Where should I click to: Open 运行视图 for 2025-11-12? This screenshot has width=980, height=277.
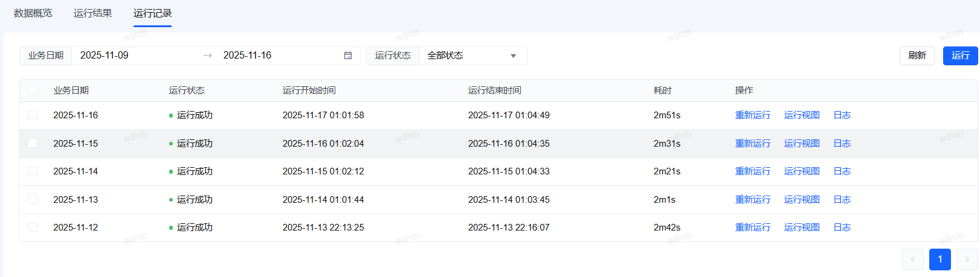pyautogui.click(x=802, y=228)
